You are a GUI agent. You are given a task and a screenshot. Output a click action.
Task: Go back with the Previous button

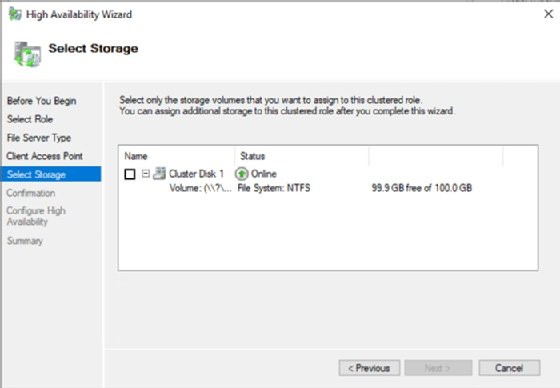pyautogui.click(x=369, y=368)
